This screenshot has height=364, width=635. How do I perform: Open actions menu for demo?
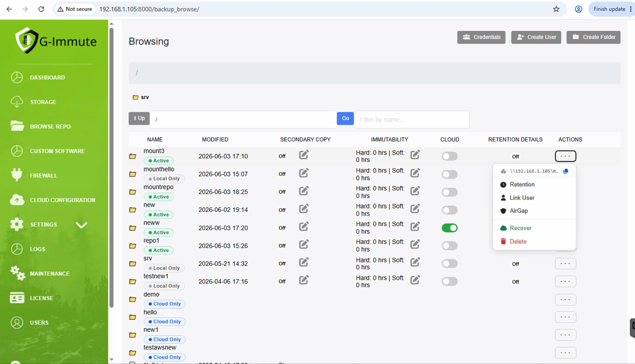click(x=565, y=300)
